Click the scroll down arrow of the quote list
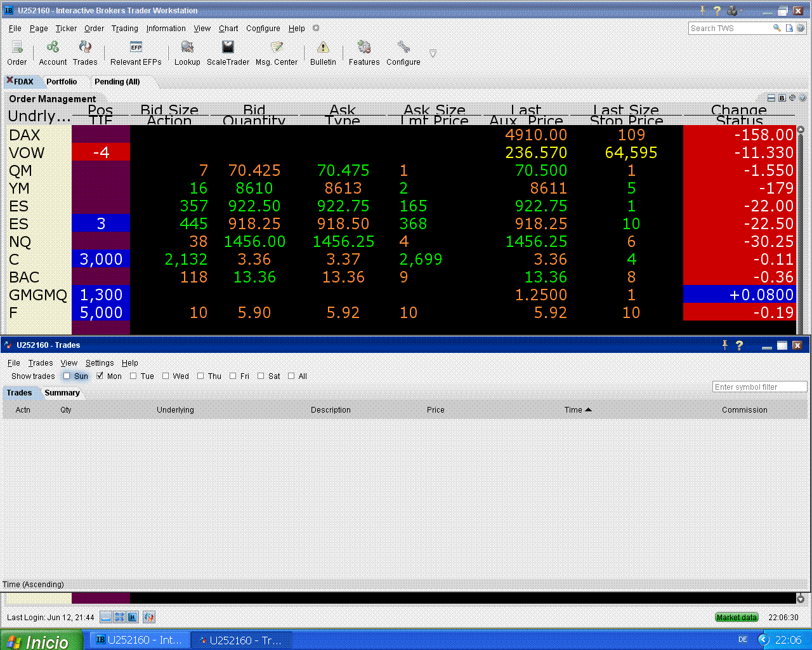812x650 pixels. [x=801, y=599]
